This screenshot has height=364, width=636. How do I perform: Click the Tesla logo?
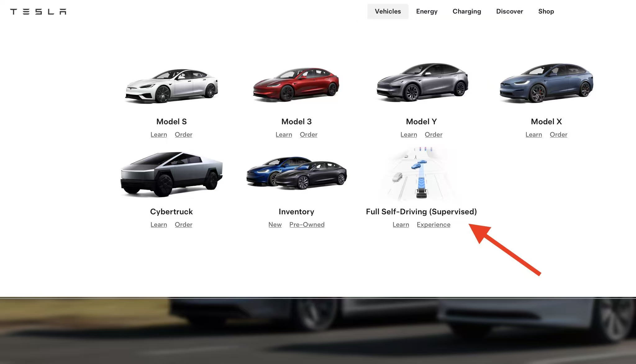[x=38, y=11]
